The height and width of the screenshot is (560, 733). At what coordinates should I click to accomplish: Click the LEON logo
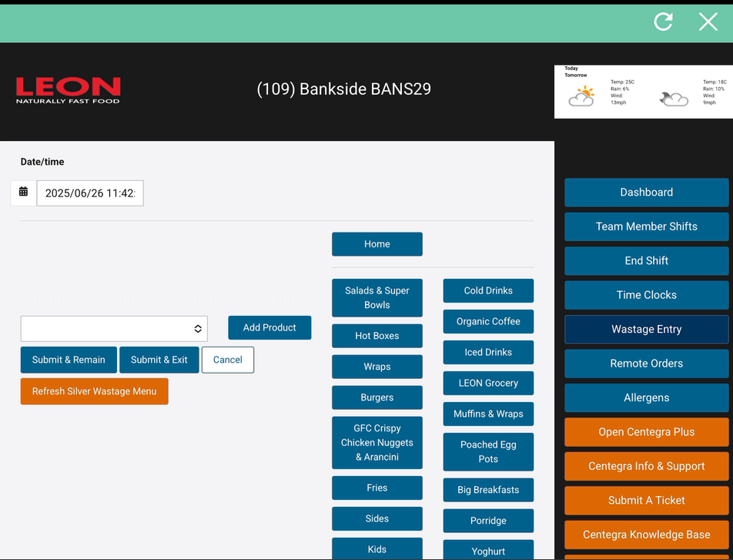click(69, 89)
